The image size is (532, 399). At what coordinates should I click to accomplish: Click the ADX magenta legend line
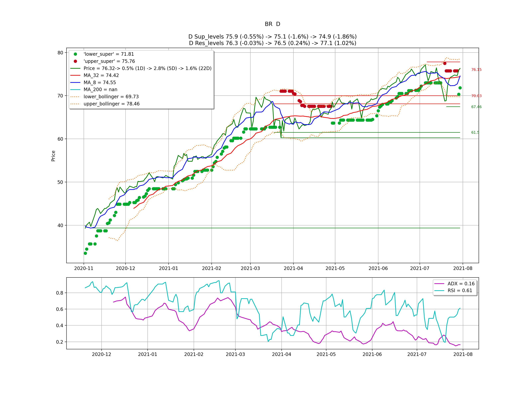439,284
